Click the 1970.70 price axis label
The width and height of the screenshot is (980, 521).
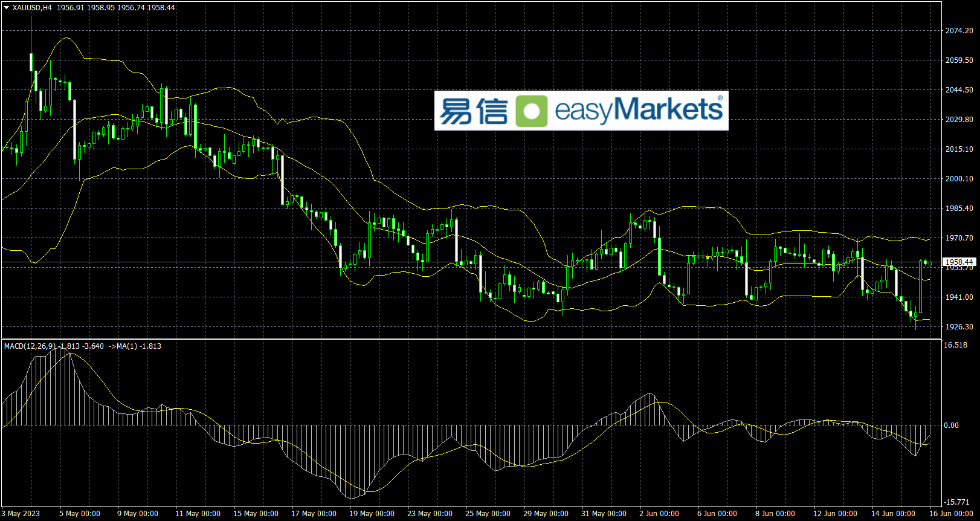[x=959, y=238]
